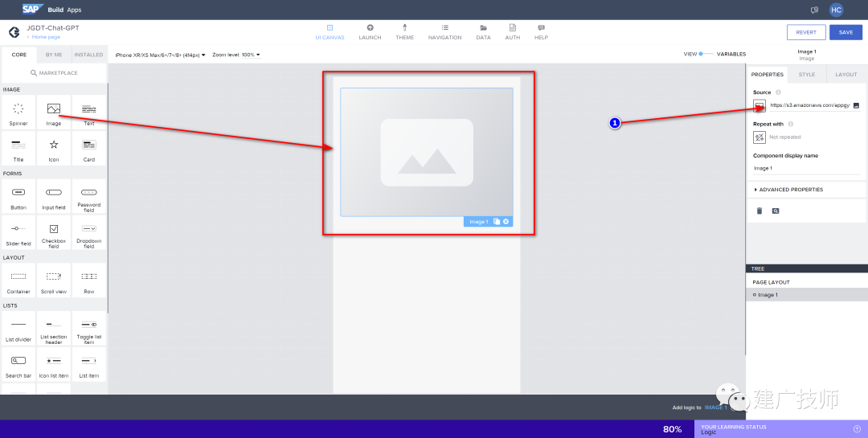868x438 pixels.
Task: Choose the Dropdown field component
Action: pyautogui.click(x=88, y=232)
